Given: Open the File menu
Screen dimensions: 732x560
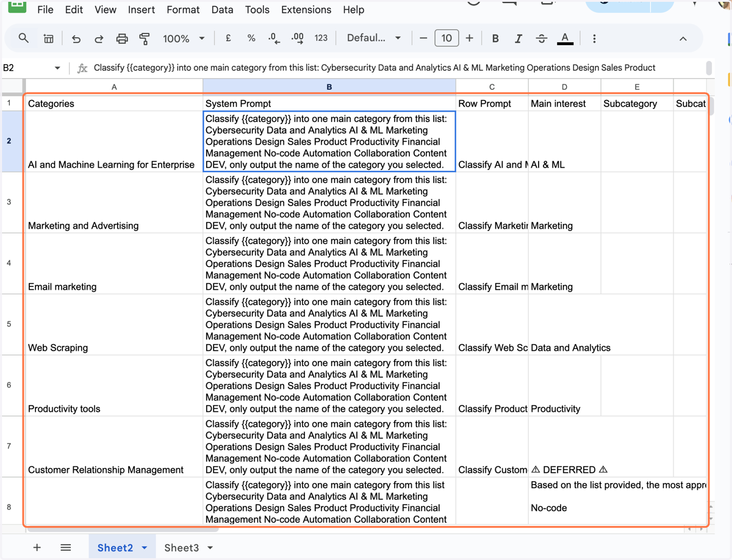Looking at the screenshot, I should click(x=45, y=10).
